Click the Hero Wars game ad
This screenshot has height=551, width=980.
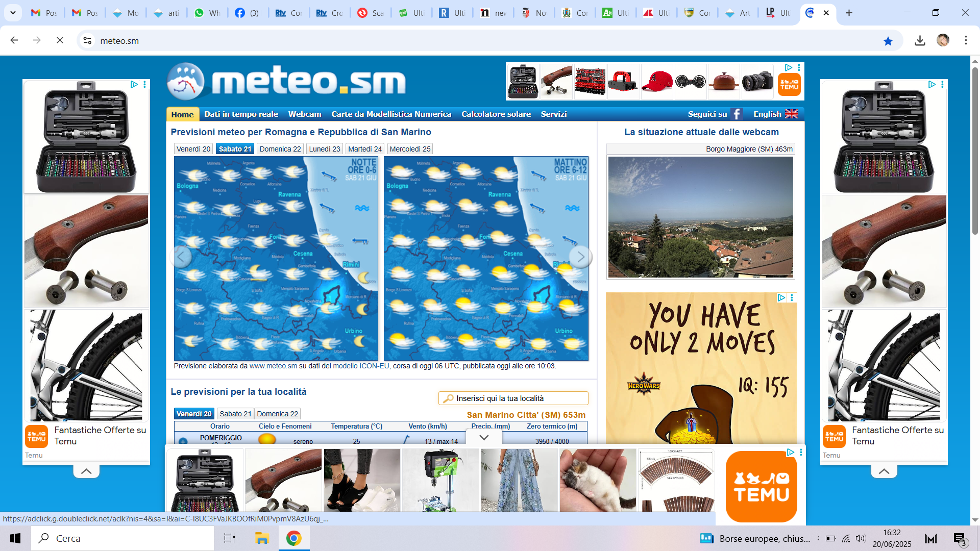[701, 368]
